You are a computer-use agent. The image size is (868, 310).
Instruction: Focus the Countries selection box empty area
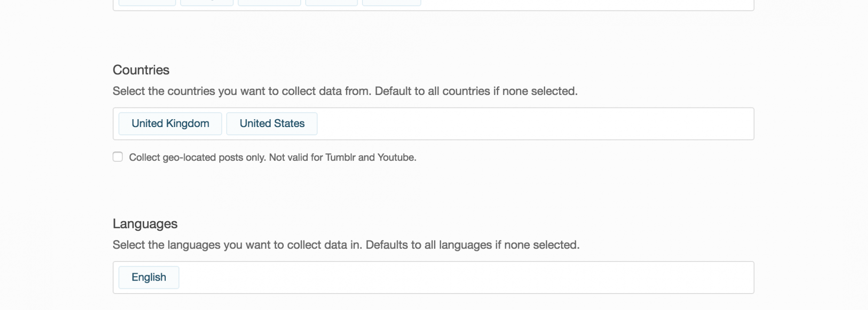(521, 124)
